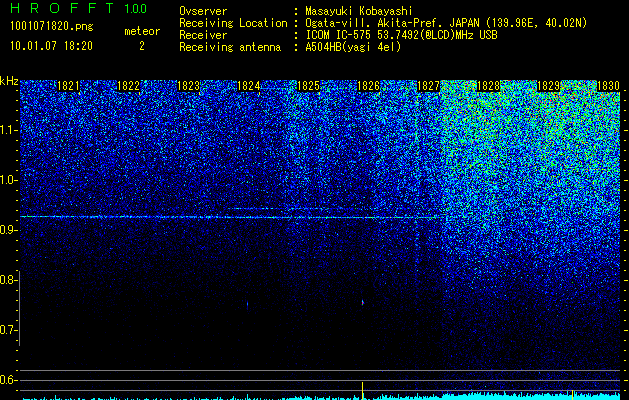Click the 1827 time marker
Image resolution: width=629 pixels, height=400 pixels.
pyautogui.click(x=428, y=86)
